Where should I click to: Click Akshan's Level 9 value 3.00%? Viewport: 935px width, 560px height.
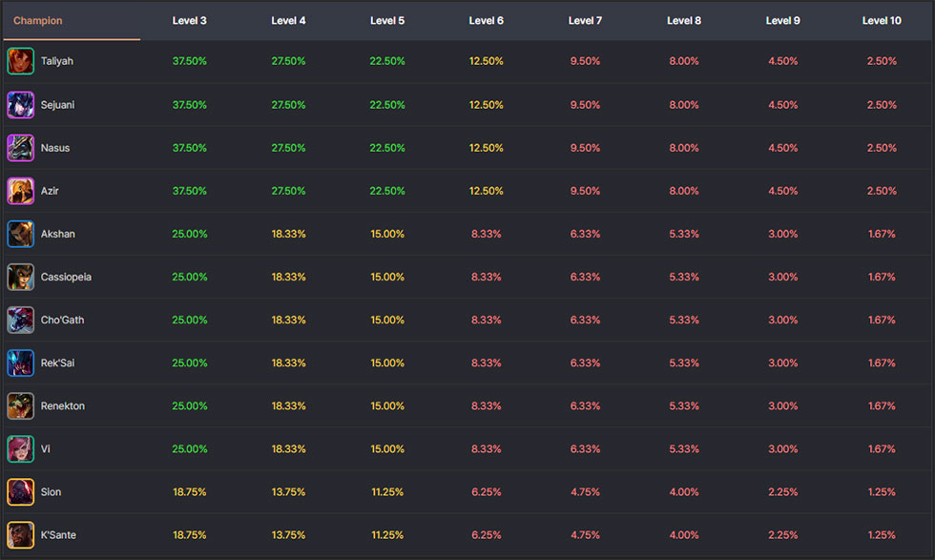coord(783,234)
